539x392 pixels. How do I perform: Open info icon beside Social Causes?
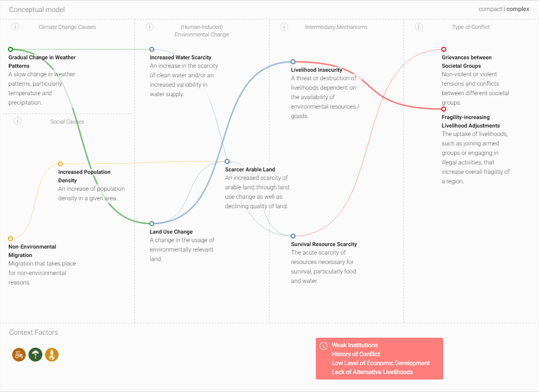pyautogui.click(x=18, y=121)
